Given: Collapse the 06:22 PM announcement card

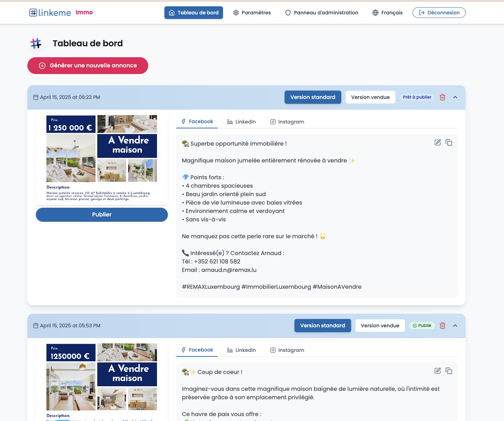Looking at the screenshot, I should click(x=455, y=97).
